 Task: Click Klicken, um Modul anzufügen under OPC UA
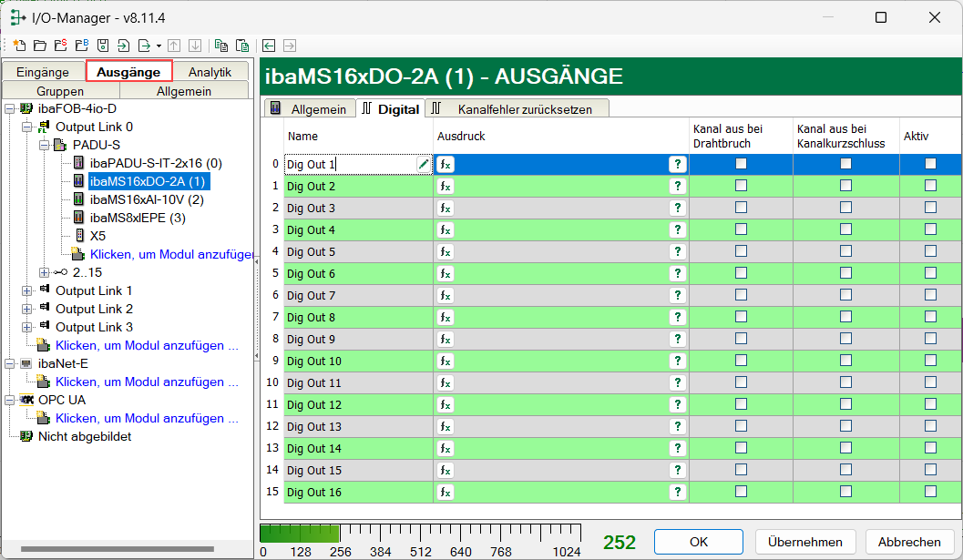(x=146, y=419)
